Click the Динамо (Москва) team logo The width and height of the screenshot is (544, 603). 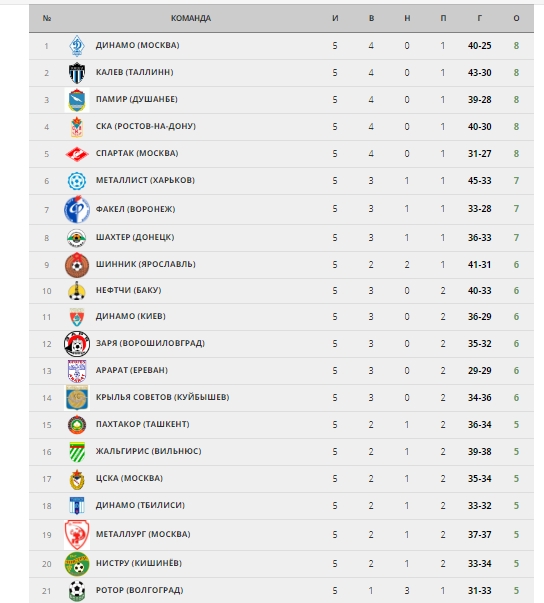click(x=77, y=46)
